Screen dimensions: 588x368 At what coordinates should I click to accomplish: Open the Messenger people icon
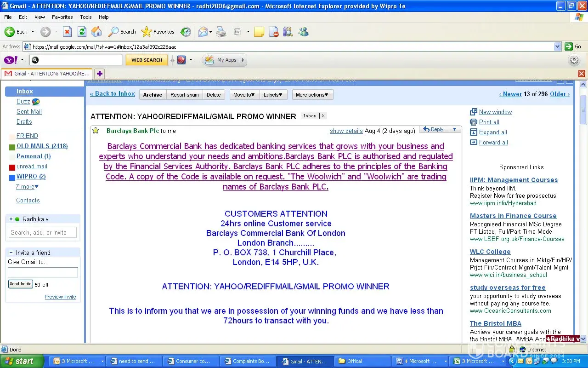coord(303,32)
